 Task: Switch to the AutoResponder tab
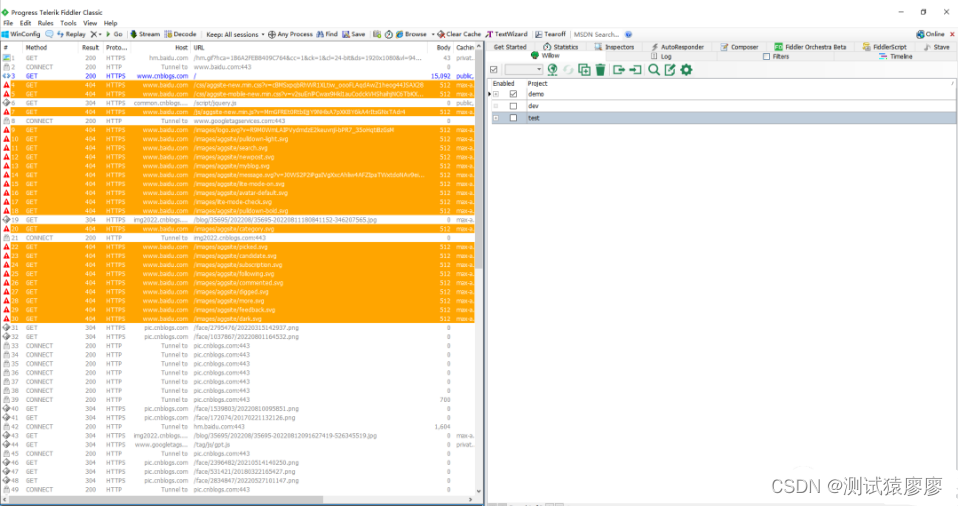677,47
